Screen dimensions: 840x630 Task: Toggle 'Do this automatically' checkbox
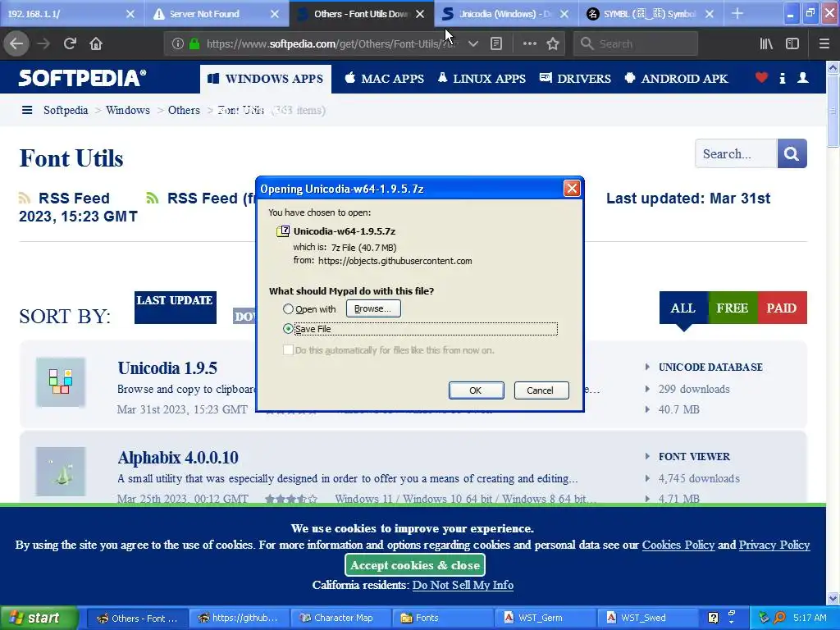[x=288, y=349]
